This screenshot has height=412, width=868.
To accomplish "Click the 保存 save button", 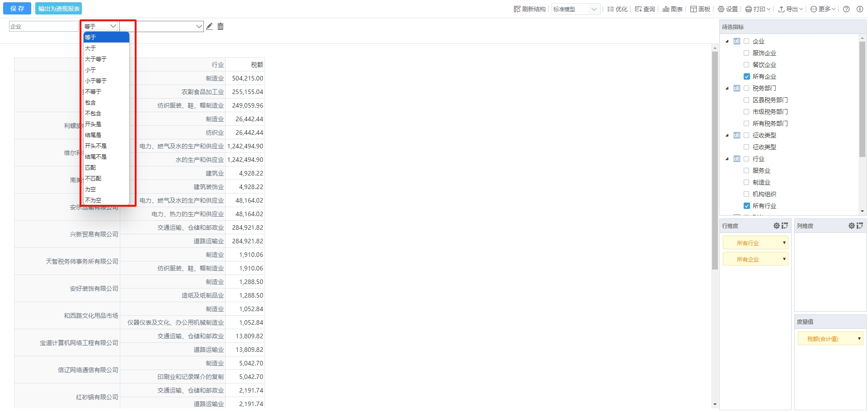I will tap(17, 9).
